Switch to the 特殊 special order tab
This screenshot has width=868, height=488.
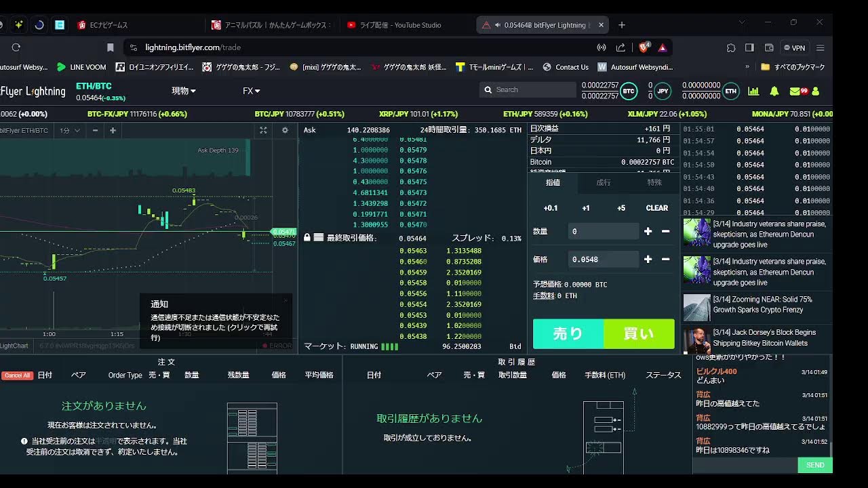coord(654,182)
